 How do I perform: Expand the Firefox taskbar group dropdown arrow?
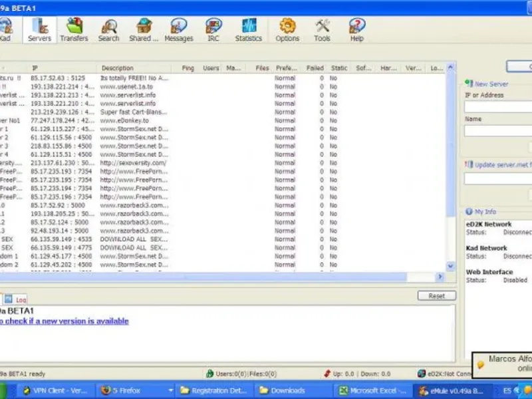[x=171, y=390]
